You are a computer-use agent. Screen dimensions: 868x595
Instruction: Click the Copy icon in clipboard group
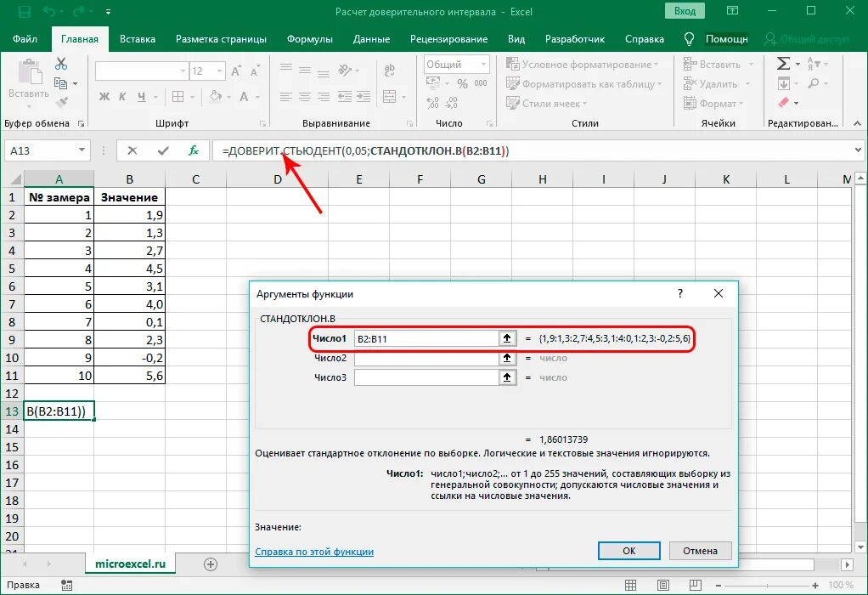[60, 83]
